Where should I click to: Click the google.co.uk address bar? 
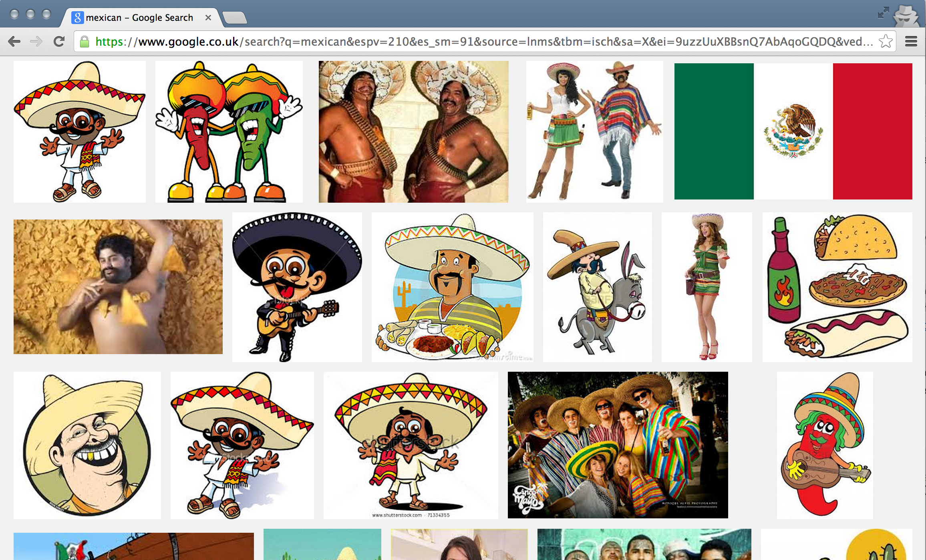coord(481,42)
